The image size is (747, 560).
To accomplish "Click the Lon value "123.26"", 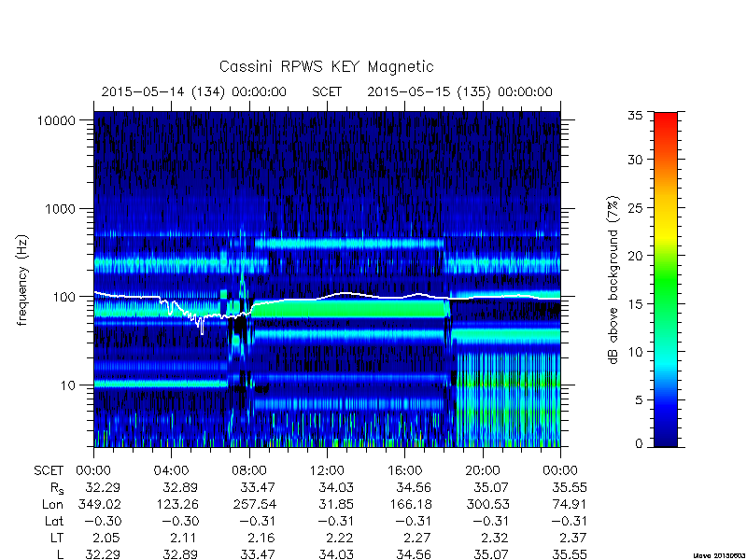I will [176, 504].
